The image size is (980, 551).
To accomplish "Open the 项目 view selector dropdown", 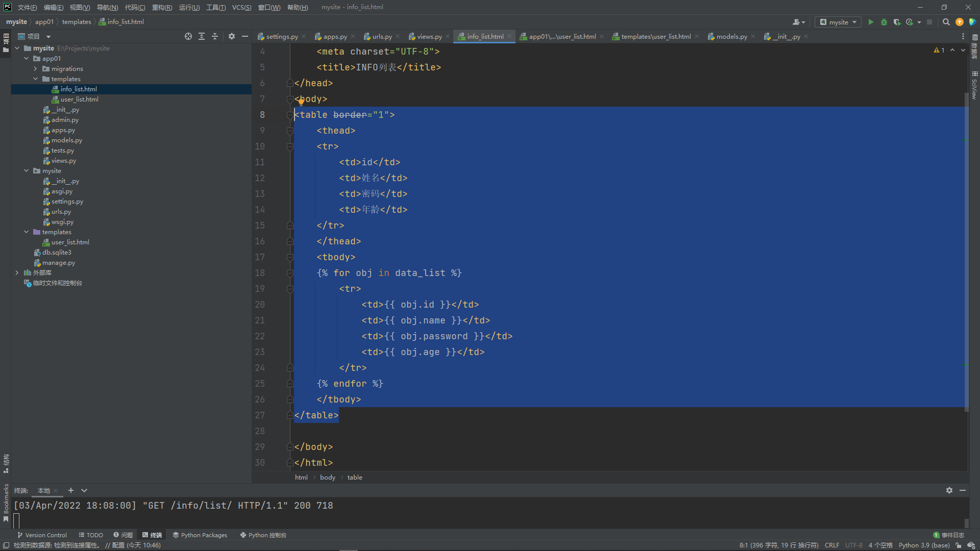I will (48, 37).
